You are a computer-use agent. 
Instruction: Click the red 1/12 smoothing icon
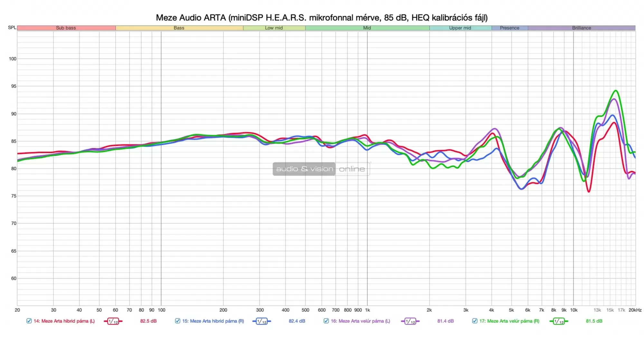pos(113,321)
